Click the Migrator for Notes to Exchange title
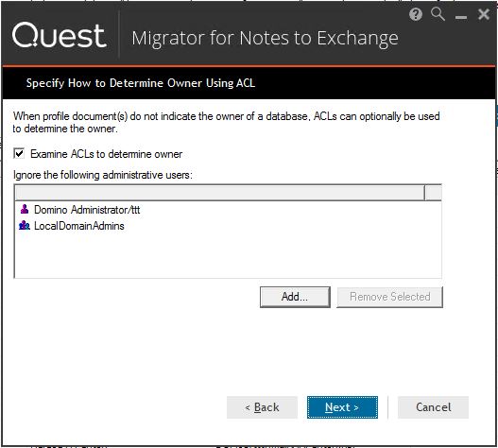Image resolution: width=498 pixels, height=448 pixels. tap(265, 39)
